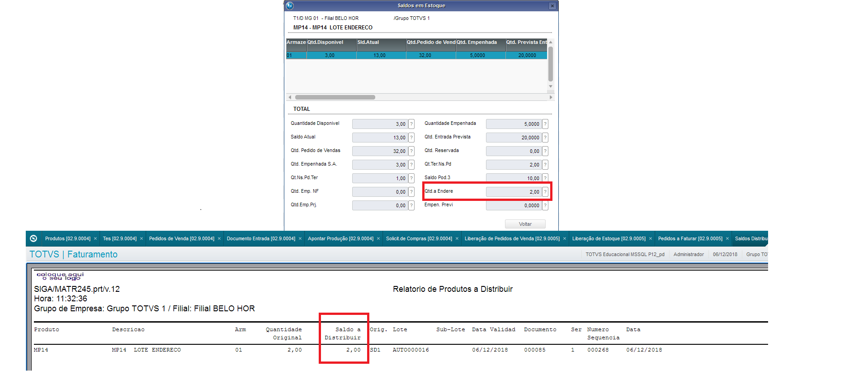Click the Saldo Atual value field

pyautogui.click(x=380, y=138)
